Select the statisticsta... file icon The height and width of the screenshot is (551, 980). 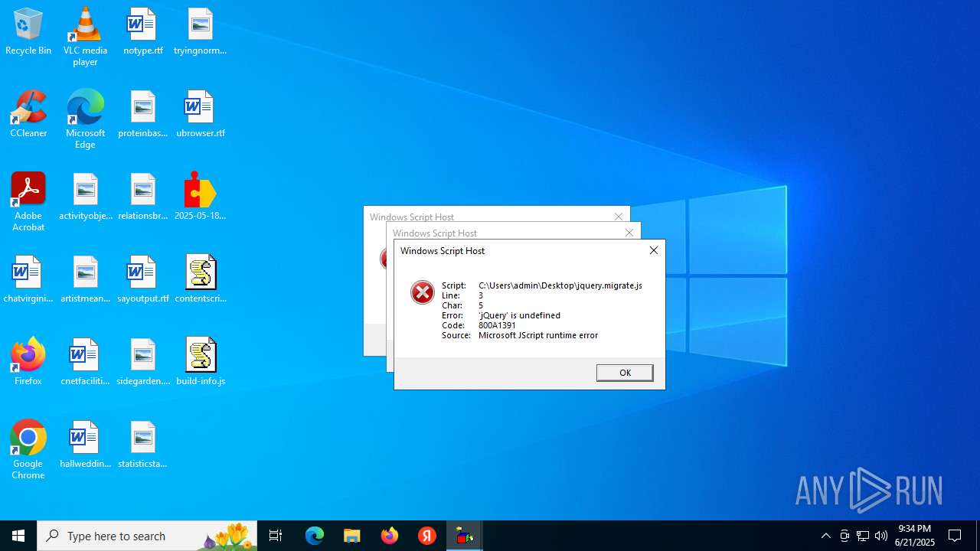[x=142, y=445]
